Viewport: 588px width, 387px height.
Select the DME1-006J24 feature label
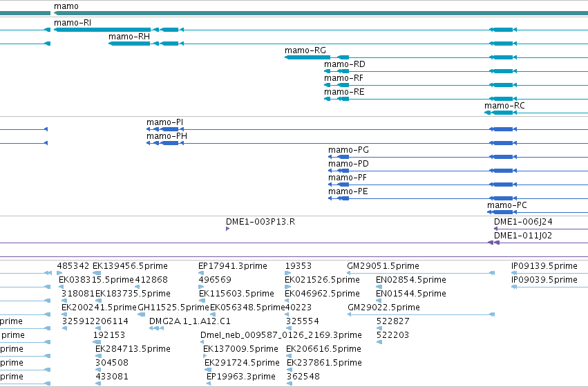click(523, 222)
